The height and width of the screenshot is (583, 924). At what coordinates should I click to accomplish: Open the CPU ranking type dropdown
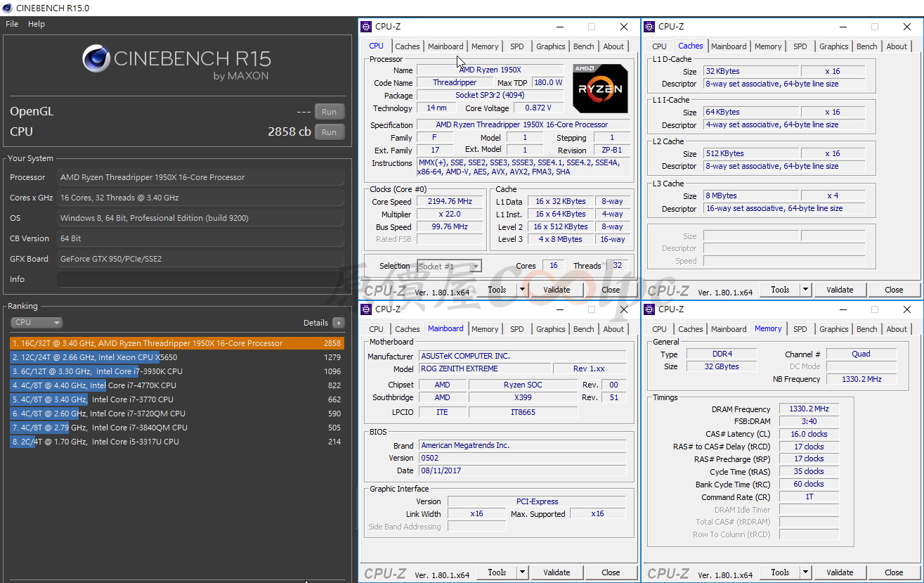pos(37,323)
